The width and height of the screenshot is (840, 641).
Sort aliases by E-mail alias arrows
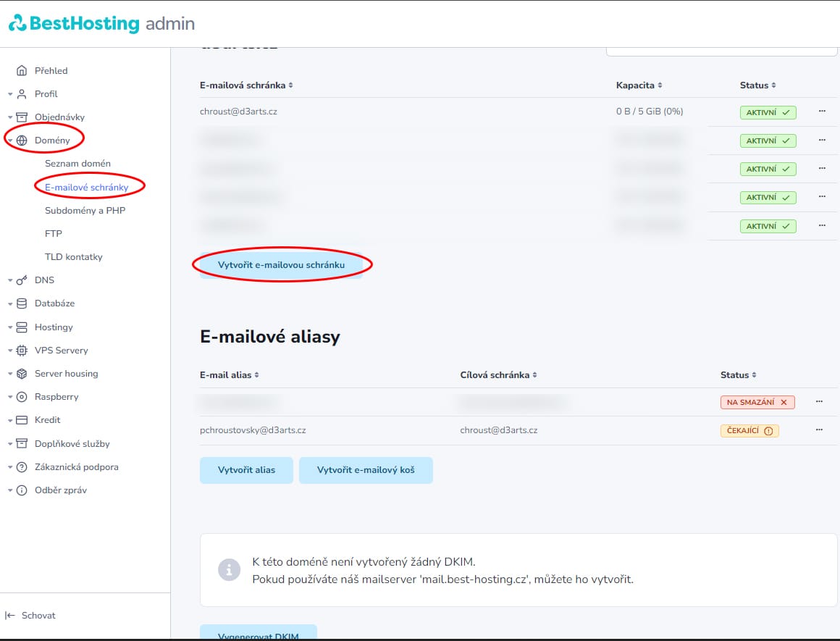pos(256,375)
